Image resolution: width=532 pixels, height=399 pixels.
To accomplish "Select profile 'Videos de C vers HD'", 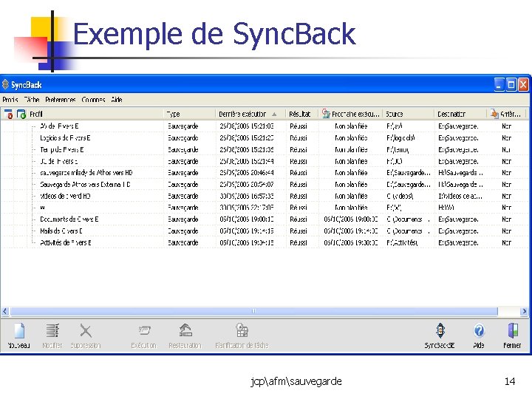I will coord(65,196).
